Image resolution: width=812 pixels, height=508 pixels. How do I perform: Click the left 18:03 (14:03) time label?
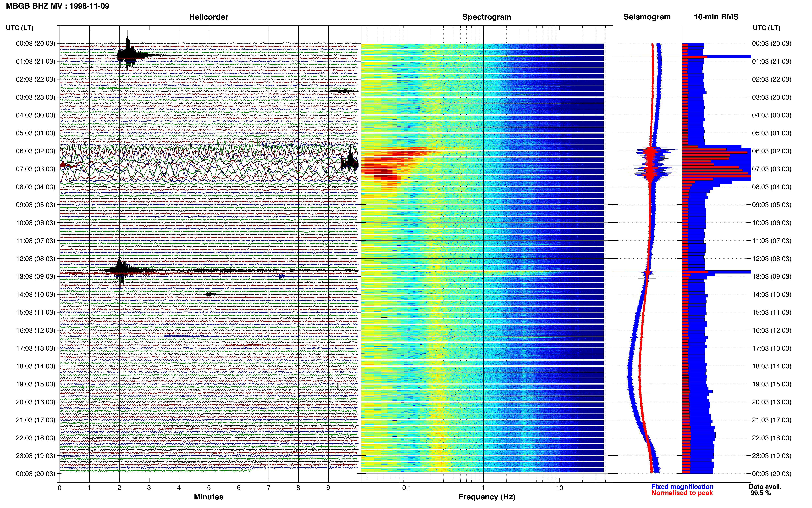point(36,366)
